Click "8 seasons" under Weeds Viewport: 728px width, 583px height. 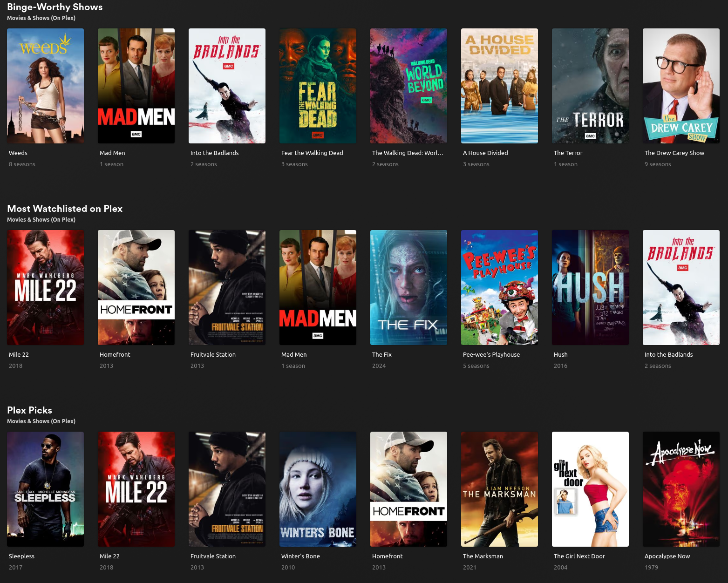pyautogui.click(x=22, y=164)
